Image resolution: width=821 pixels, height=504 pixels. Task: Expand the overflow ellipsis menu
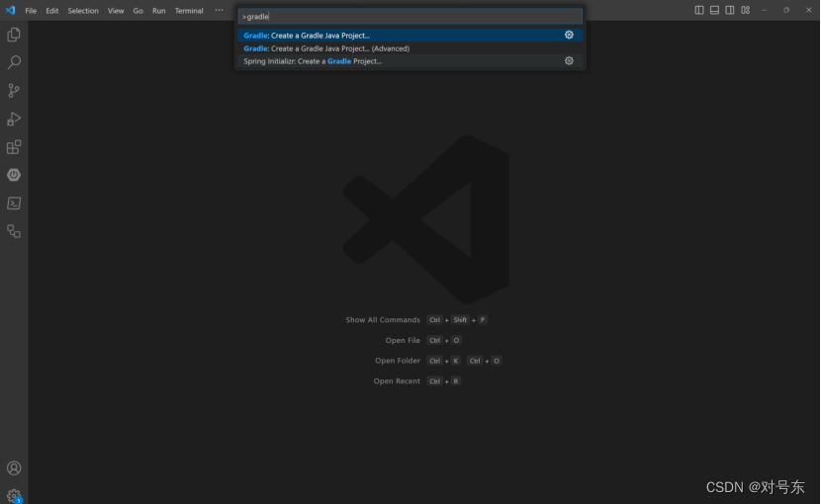[219, 10]
